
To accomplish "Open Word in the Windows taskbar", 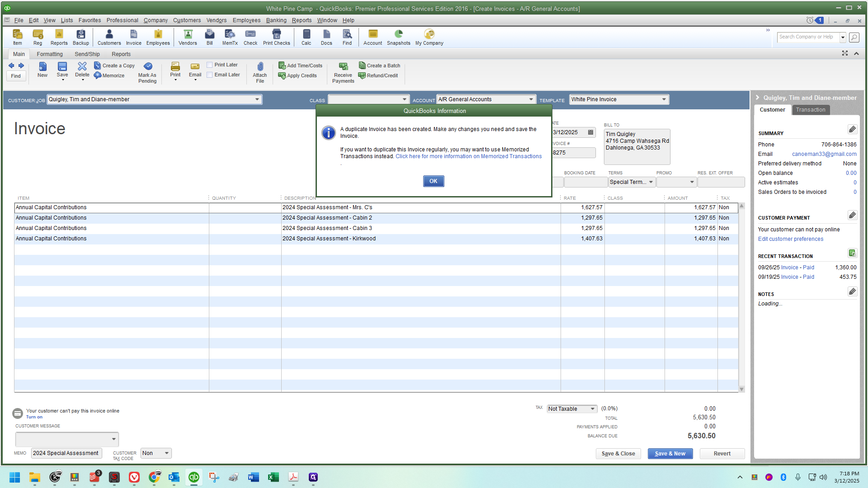I will 253,477.
